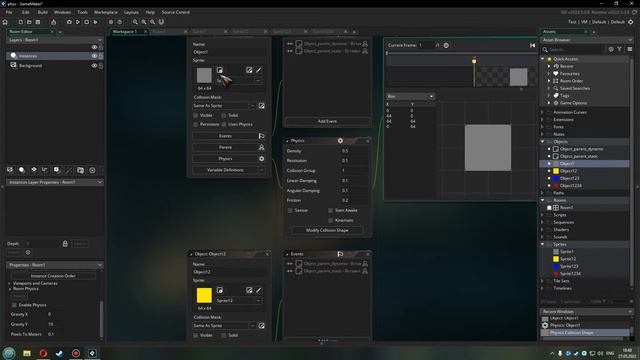Run the game with the play icon
Image resolution: width=640 pixels, height=360 pixels.
tap(78, 22)
